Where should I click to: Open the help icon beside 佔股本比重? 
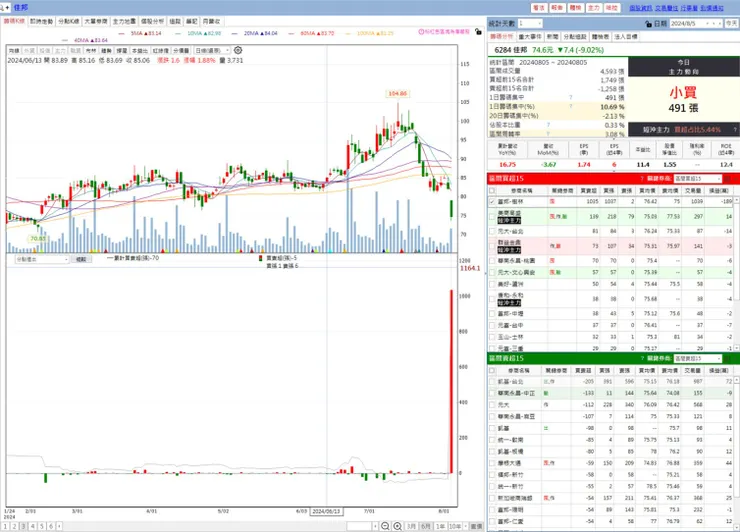pyautogui.click(x=548, y=125)
